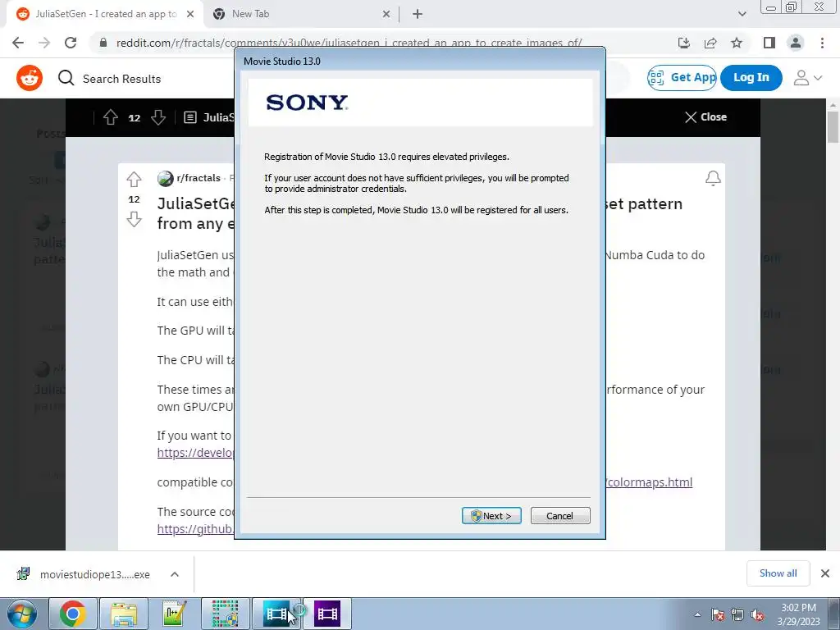Screen dimensions: 840x630
Task: Close the JuliaSetGen tab
Action: click(190, 15)
